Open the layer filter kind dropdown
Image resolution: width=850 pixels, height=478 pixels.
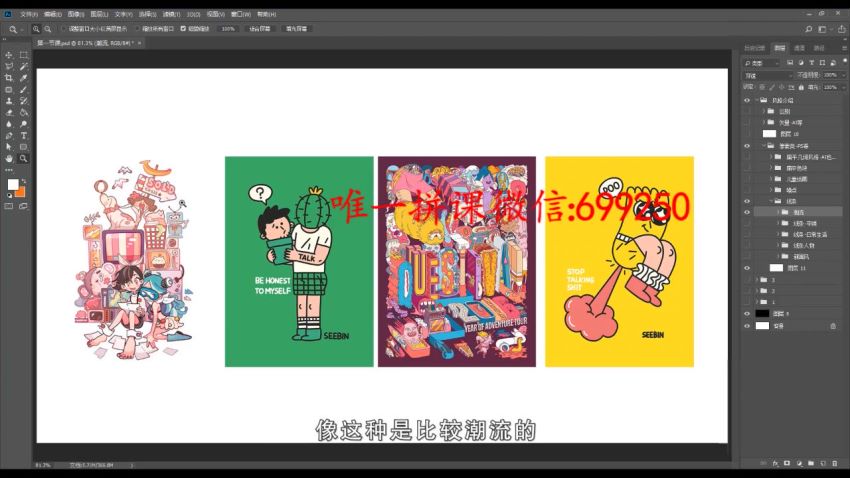[761, 63]
